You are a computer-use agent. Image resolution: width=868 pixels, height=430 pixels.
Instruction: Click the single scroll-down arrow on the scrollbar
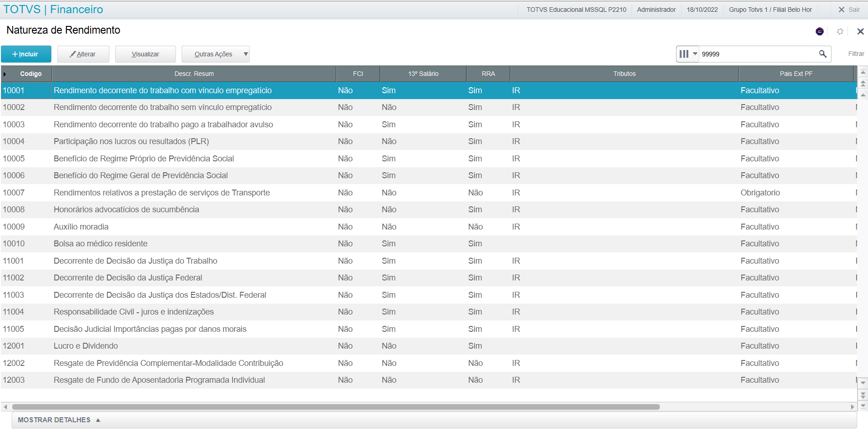pyautogui.click(x=863, y=383)
